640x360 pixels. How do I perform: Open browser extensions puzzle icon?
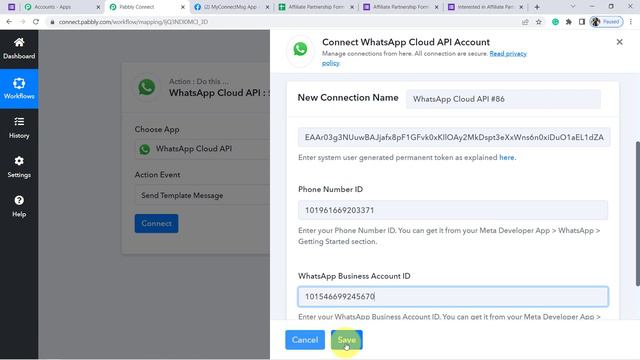pos(568,22)
